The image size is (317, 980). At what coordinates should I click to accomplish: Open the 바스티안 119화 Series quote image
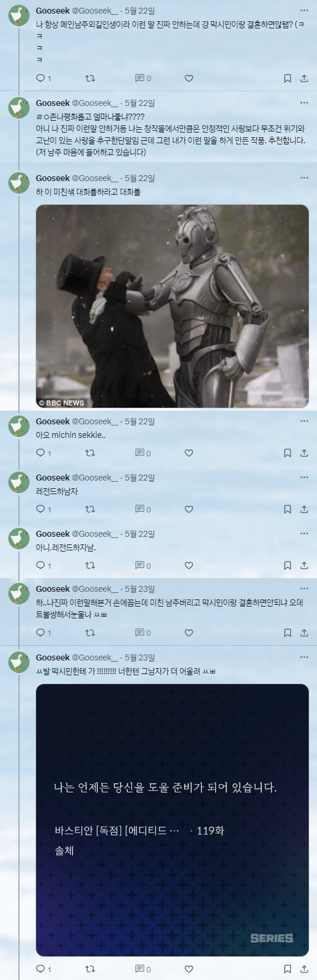[172, 820]
